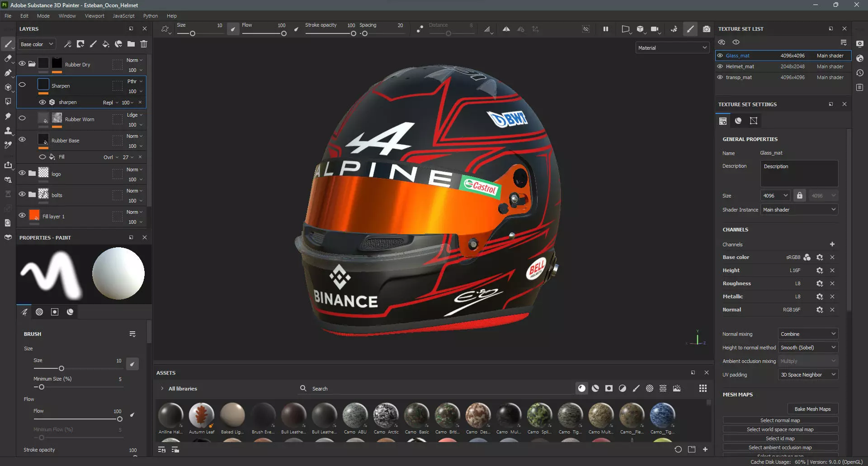
Task: Switch to 3D-only viewport mode
Action: tap(640, 29)
